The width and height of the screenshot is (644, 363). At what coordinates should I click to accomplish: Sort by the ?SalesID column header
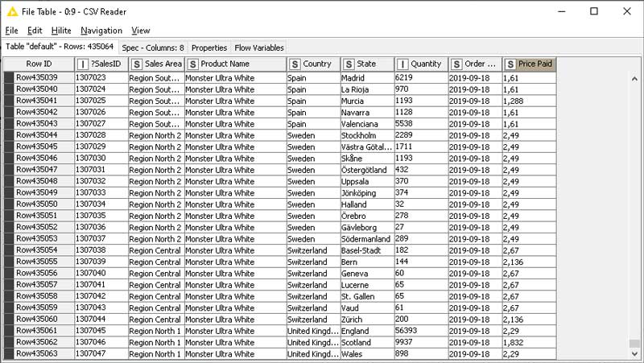click(x=101, y=64)
